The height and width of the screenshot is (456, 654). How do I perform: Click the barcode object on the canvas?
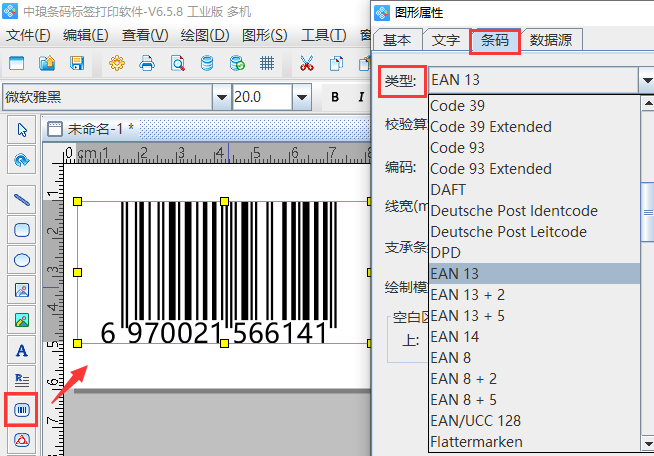click(x=224, y=272)
